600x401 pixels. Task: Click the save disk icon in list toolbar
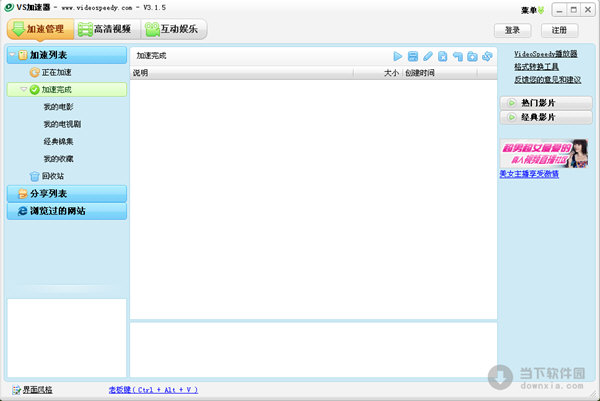[413, 56]
